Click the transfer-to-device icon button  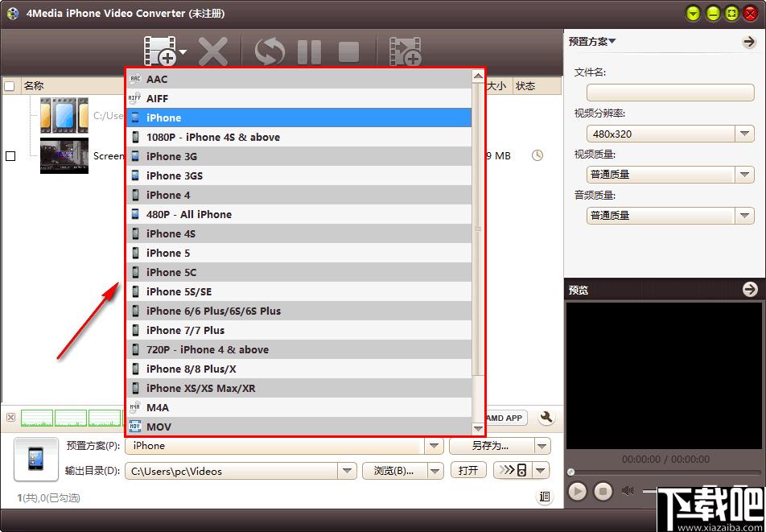pos(513,471)
